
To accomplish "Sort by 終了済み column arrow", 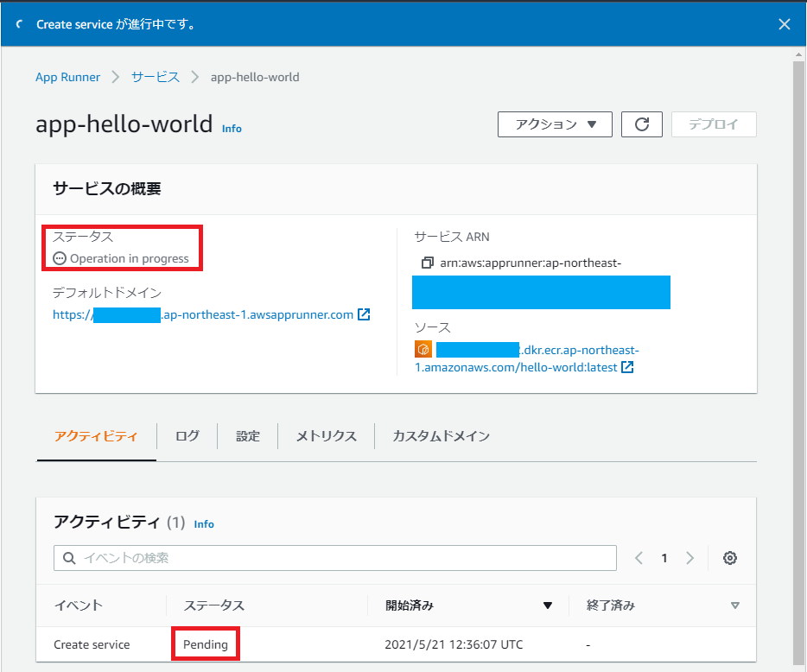I will point(735,605).
